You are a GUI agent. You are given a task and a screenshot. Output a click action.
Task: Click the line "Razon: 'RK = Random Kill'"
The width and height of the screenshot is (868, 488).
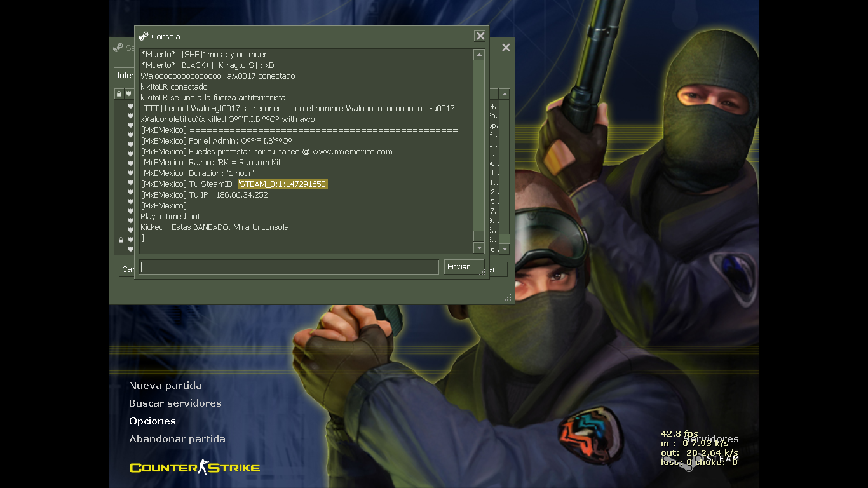click(x=212, y=162)
